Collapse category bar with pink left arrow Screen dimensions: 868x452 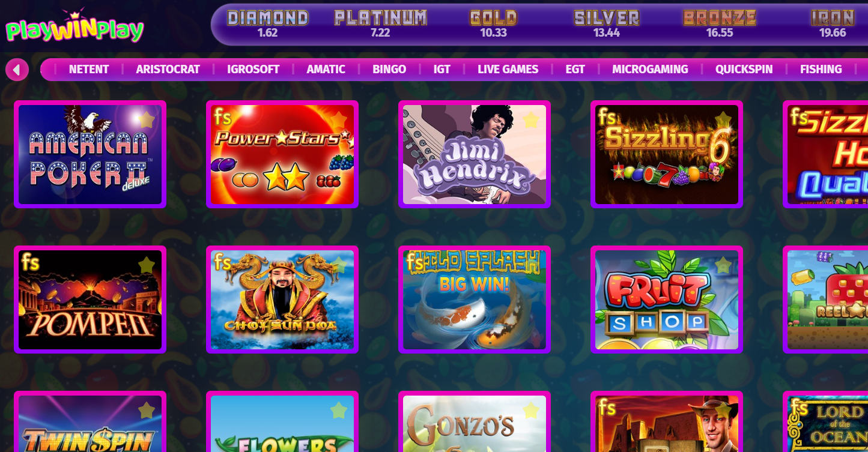[x=17, y=70]
